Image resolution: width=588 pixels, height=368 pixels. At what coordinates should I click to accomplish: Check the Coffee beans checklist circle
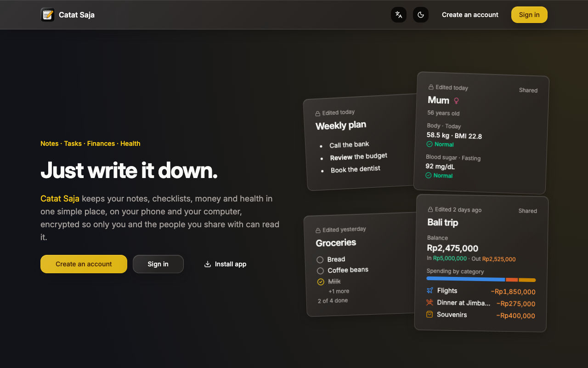point(321,271)
